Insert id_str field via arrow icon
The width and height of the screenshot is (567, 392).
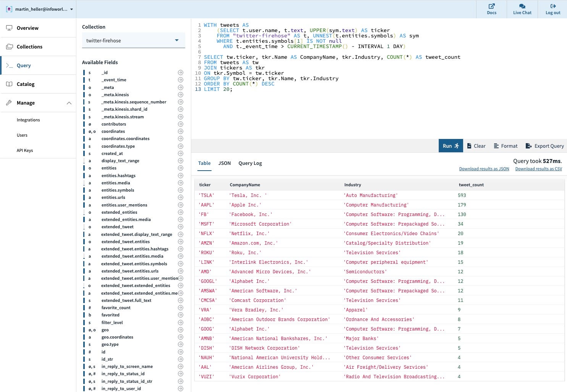click(181, 359)
